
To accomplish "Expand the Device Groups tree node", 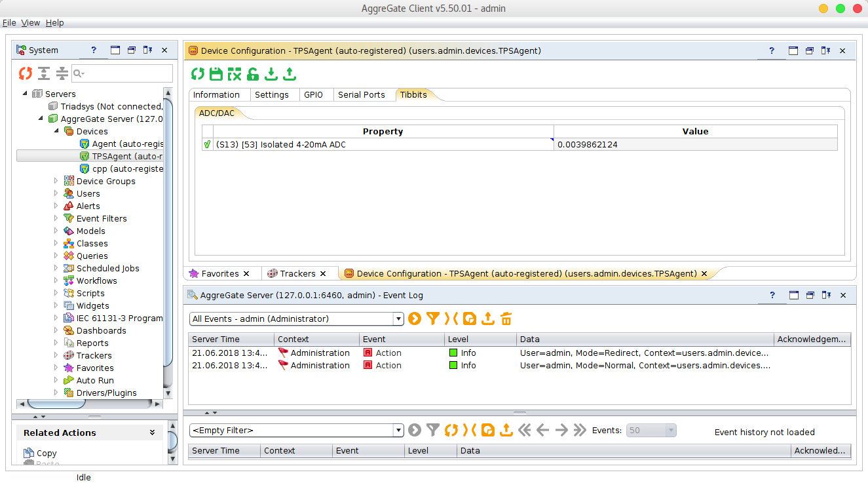I will click(56, 181).
